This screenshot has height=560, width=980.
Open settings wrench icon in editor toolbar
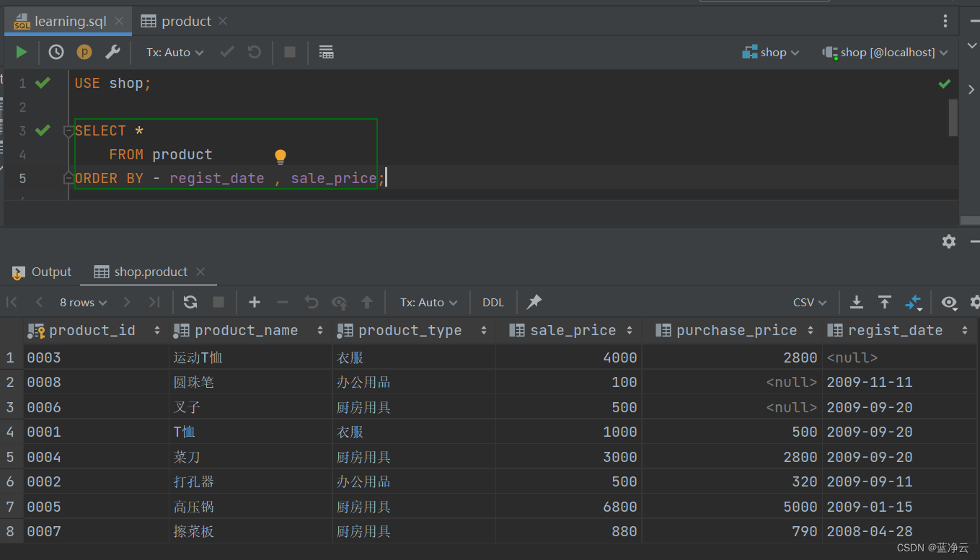(x=112, y=52)
